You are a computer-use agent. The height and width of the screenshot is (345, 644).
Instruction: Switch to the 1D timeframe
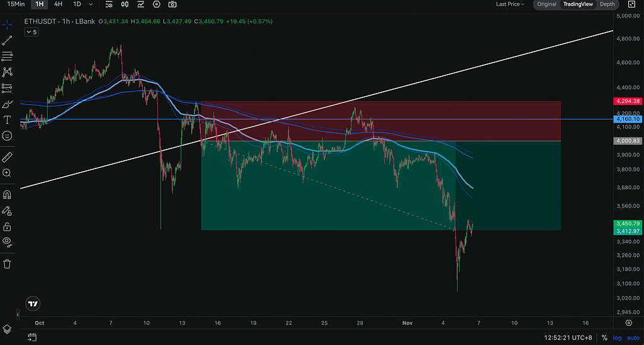pos(77,4)
